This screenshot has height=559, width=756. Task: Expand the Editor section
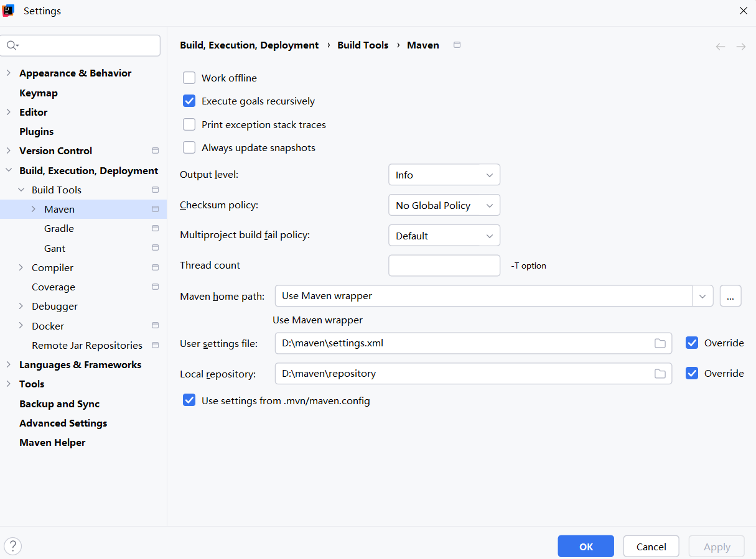tap(8, 112)
